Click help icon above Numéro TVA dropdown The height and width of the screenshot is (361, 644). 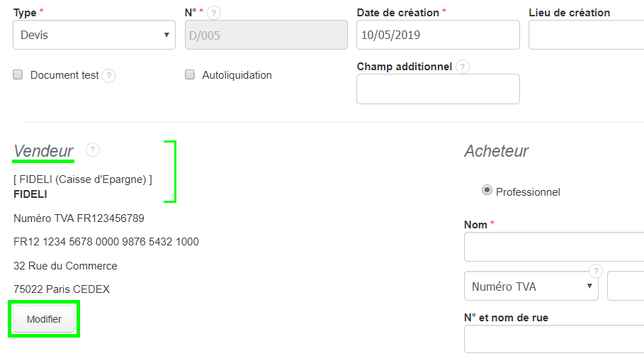point(596,271)
